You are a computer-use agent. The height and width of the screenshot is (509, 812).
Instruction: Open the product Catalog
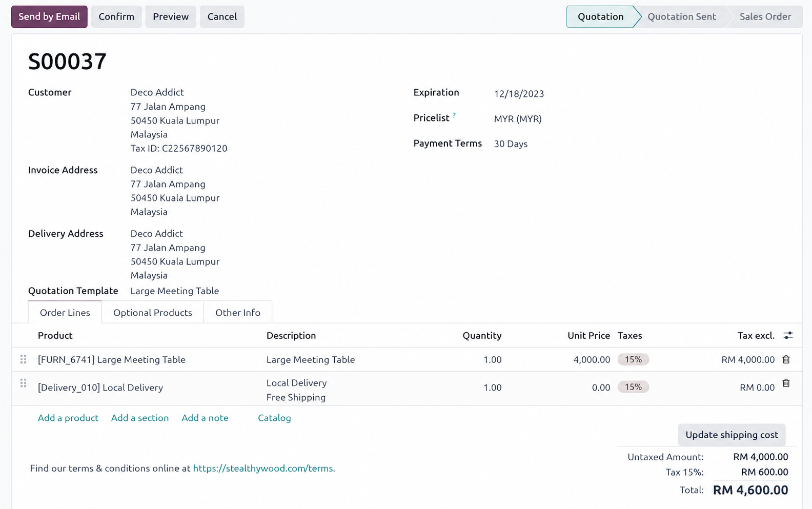tap(274, 418)
